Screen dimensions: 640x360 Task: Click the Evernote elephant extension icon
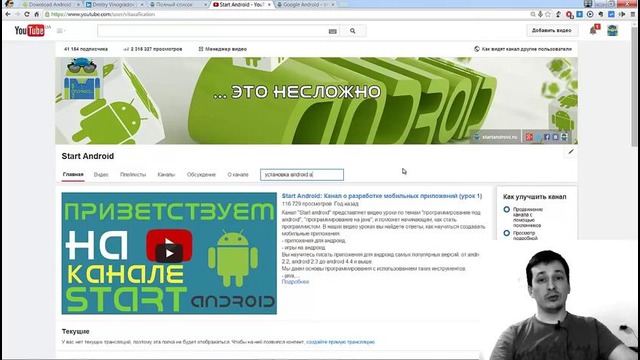click(600, 14)
